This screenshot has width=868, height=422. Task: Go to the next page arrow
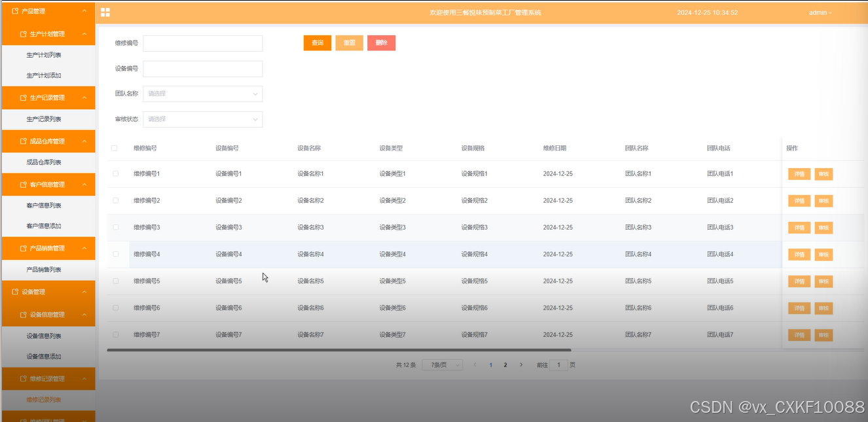click(x=521, y=364)
